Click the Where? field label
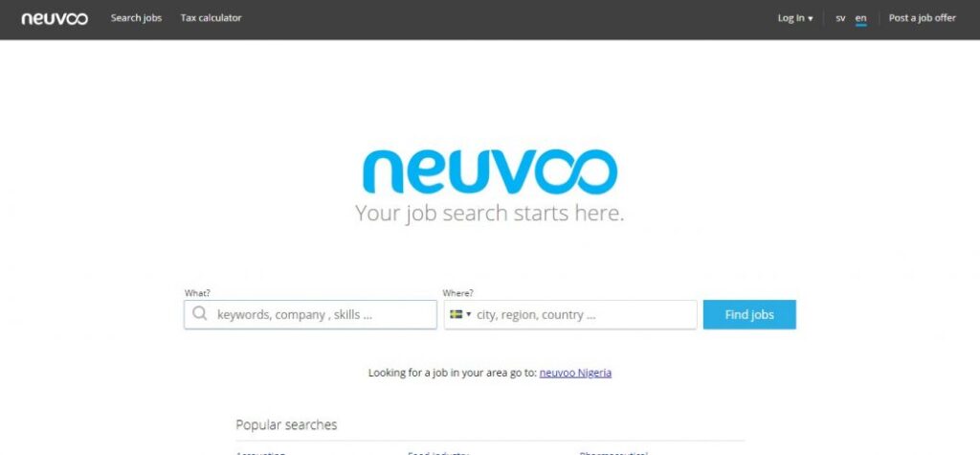The height and width of the screenshot is (455, 980). (x=458, y=293)
